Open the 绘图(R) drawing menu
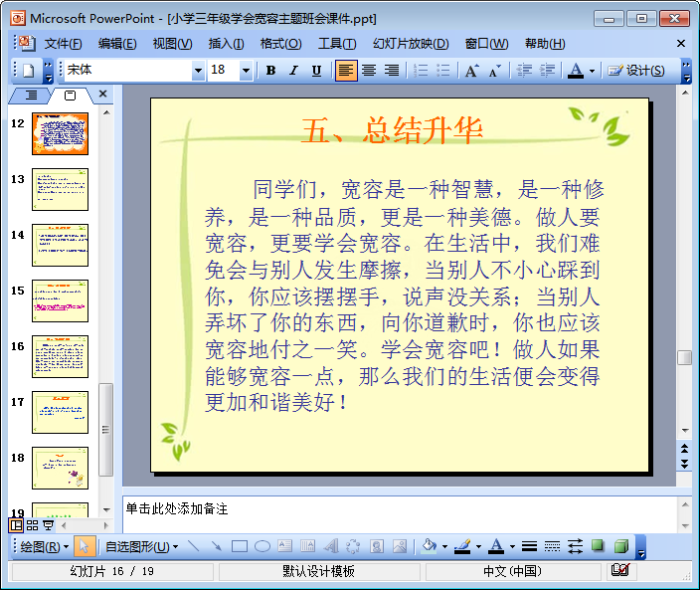 pyautogui.click(x=44, y=546)
